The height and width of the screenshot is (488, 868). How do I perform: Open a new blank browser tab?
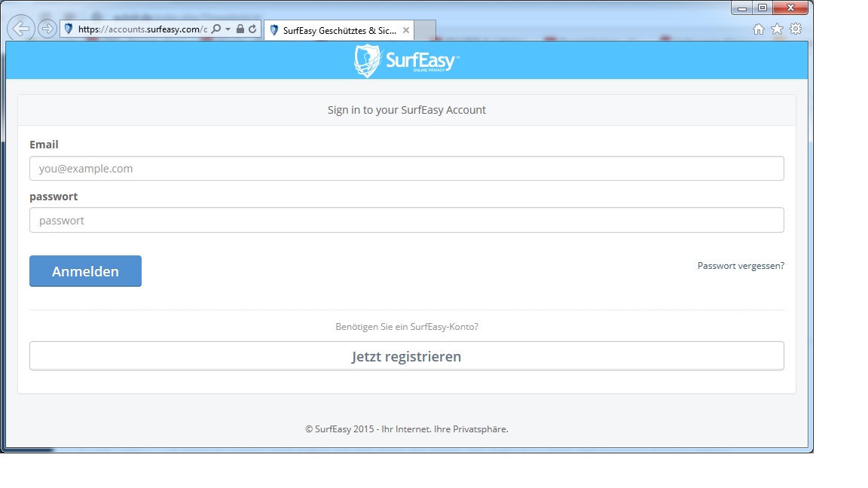point(426,31)
